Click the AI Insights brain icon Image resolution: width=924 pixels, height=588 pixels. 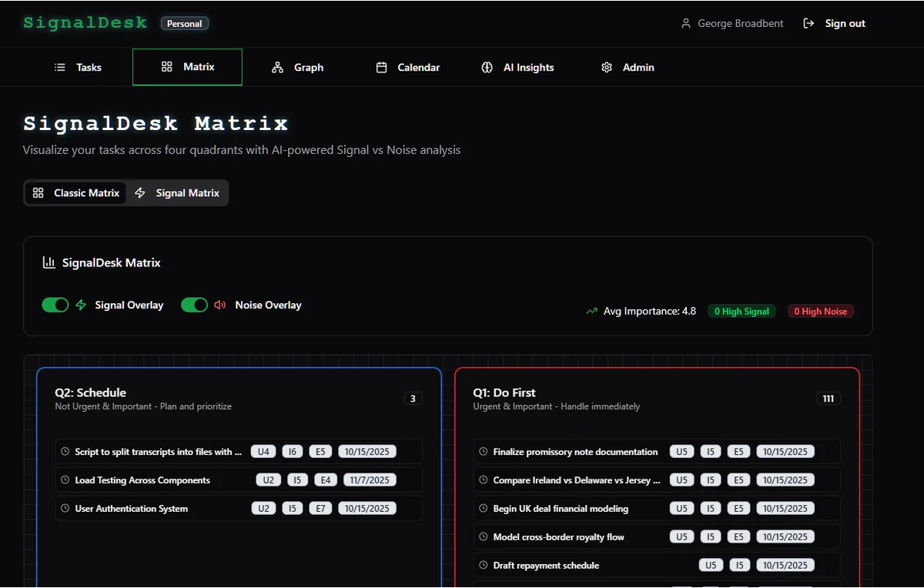[487, 68]
